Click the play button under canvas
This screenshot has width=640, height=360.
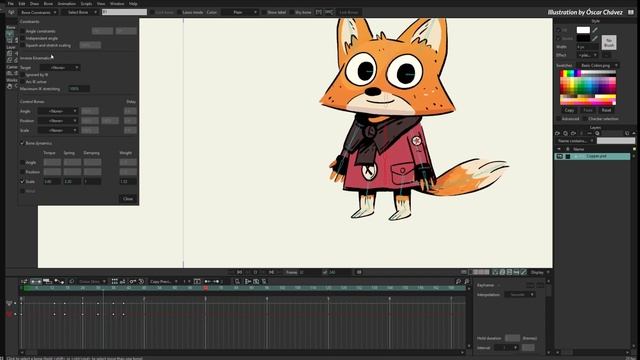click(256, 272)
